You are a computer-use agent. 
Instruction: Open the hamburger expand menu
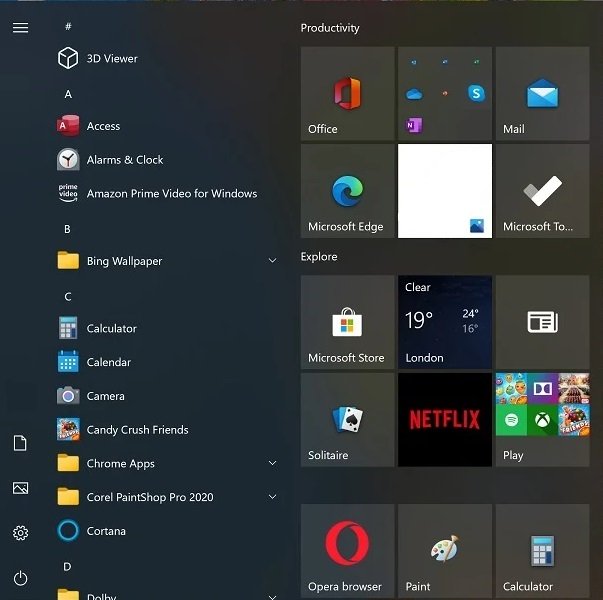[20, 28]
